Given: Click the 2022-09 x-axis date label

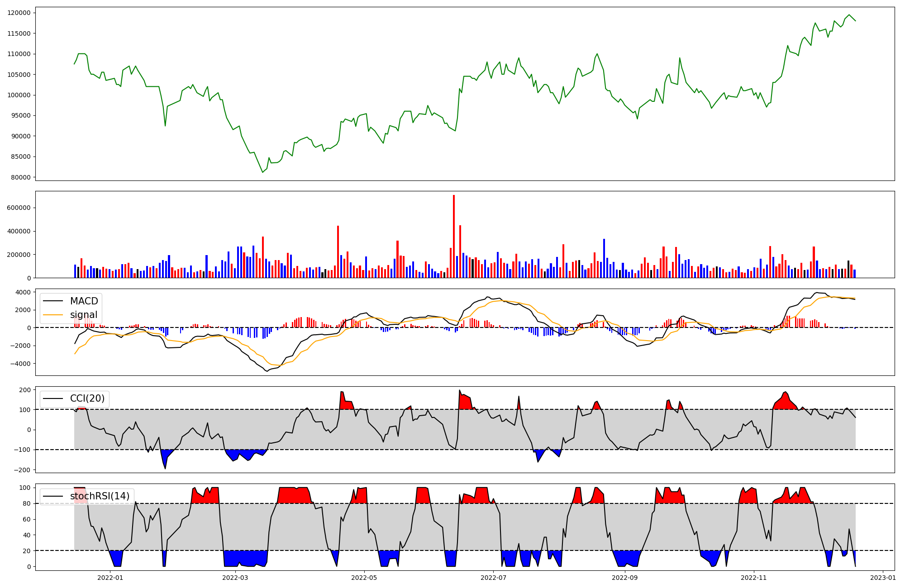Looking at the screenshot, I should tap(625, 578).
